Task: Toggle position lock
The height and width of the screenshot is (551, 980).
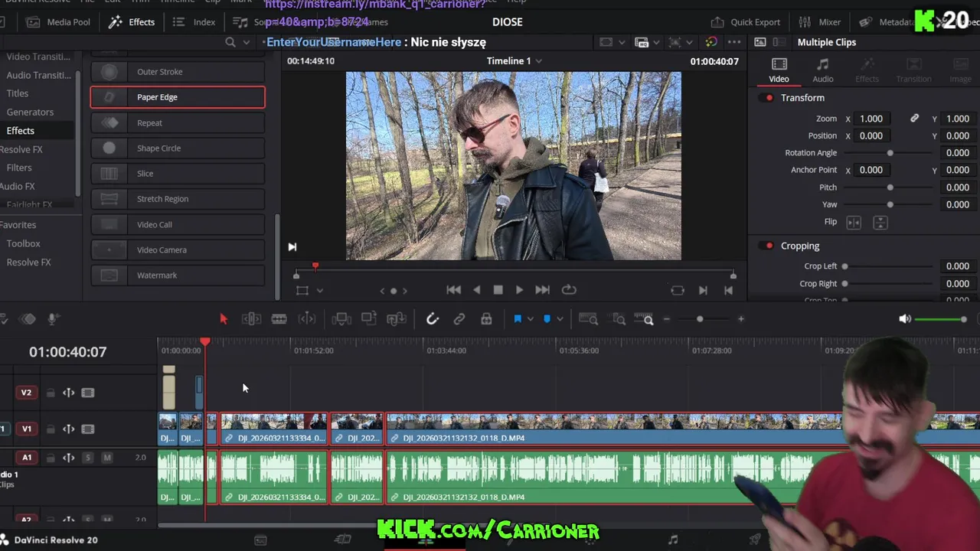Action: [x=486, y=319]
